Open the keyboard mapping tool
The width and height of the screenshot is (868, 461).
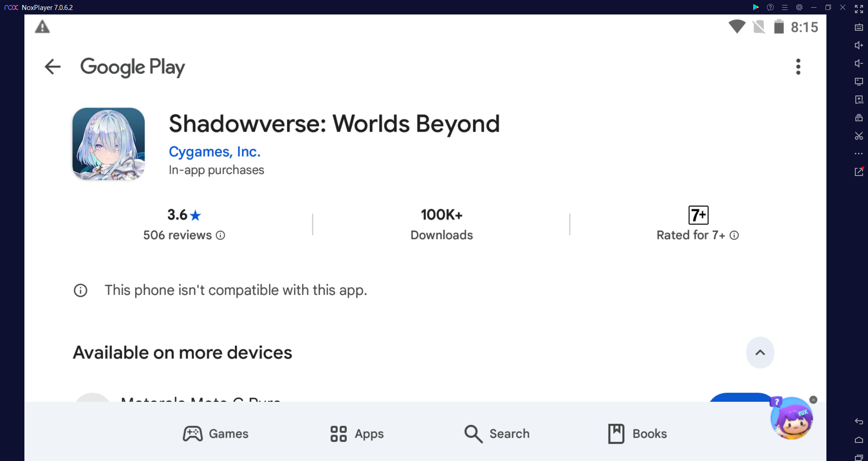[859, 28]
